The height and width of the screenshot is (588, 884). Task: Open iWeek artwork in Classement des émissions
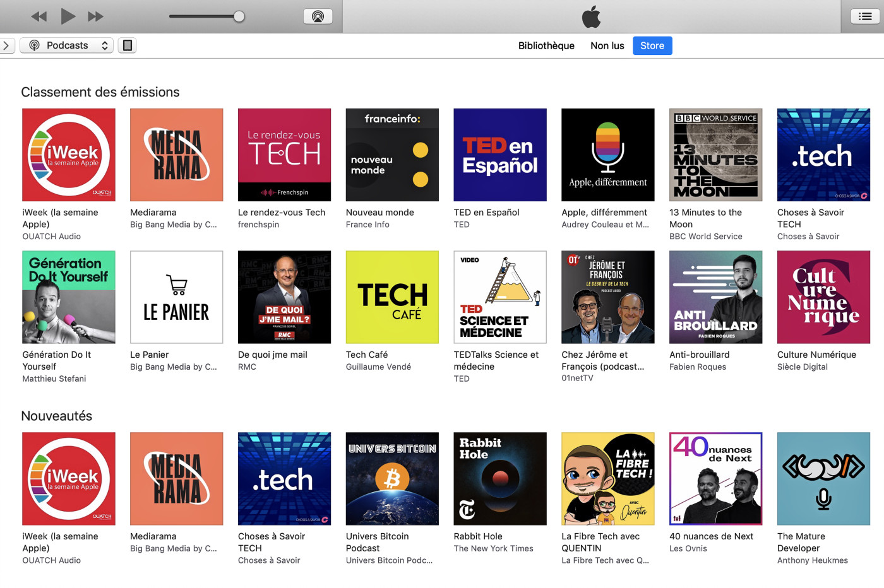pos(69,155)
